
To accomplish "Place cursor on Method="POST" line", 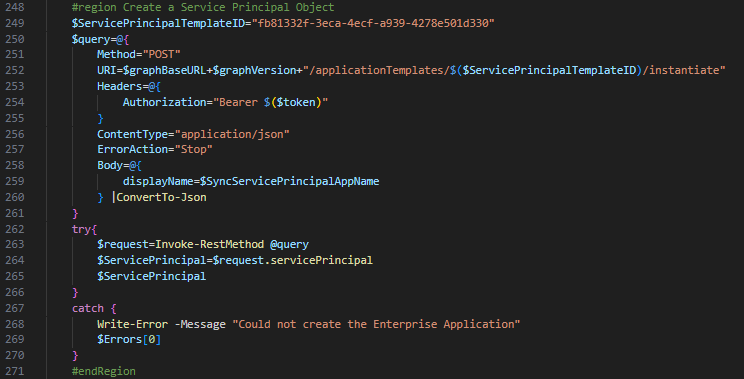I will click(x=139, y=55).
